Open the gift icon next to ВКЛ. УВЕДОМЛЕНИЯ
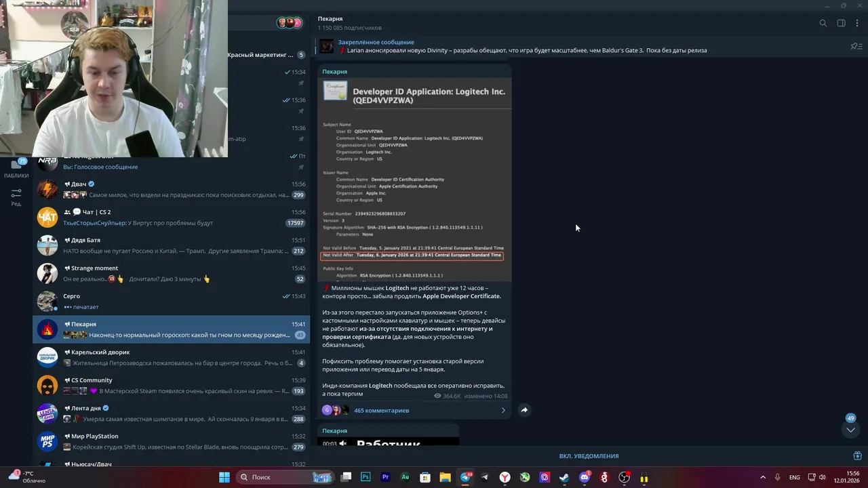Screen dimensions: 868x488 click(857, 455)
